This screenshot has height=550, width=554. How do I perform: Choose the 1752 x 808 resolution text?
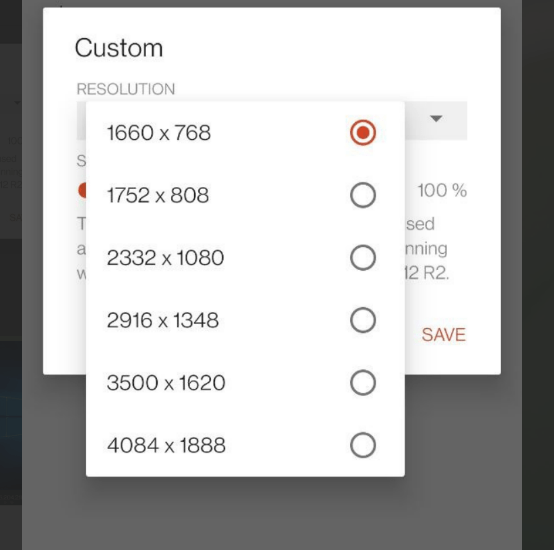[x=158, y=195]
